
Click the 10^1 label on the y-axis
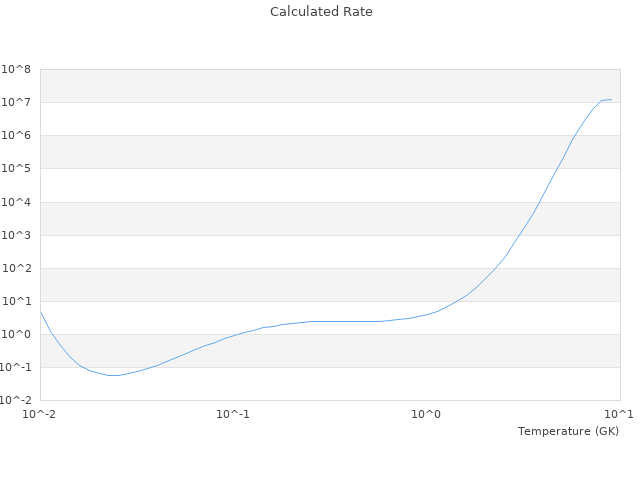pyautogui.click(x=16, y=301)
